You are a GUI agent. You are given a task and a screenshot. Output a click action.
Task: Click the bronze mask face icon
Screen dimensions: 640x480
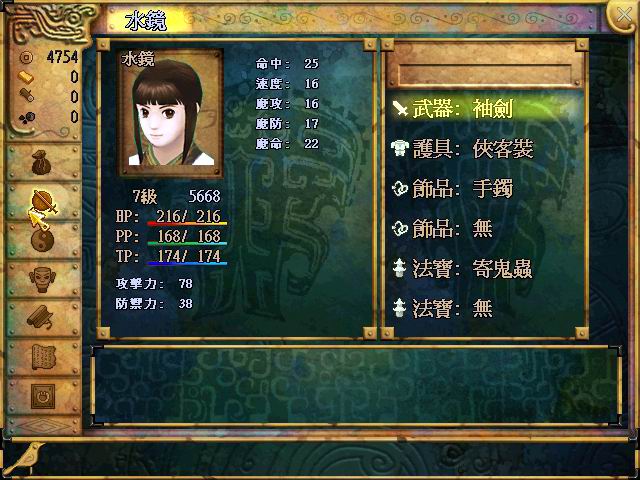tap(42, 279)
